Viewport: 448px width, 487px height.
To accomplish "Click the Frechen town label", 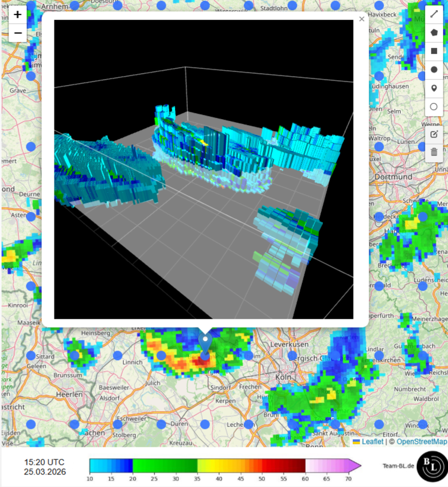I will click(250, 386).
